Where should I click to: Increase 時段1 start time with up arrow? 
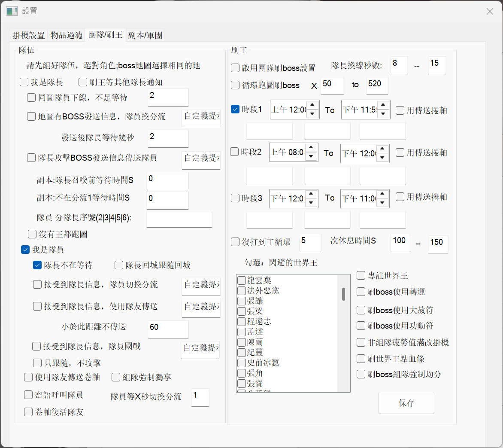(312, 105)
